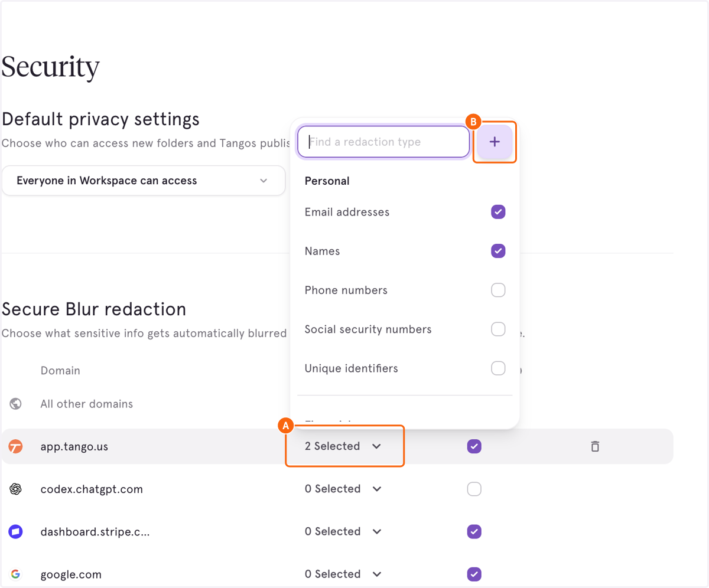Uncheck the Email addresses checkbox

click(498, 212)
